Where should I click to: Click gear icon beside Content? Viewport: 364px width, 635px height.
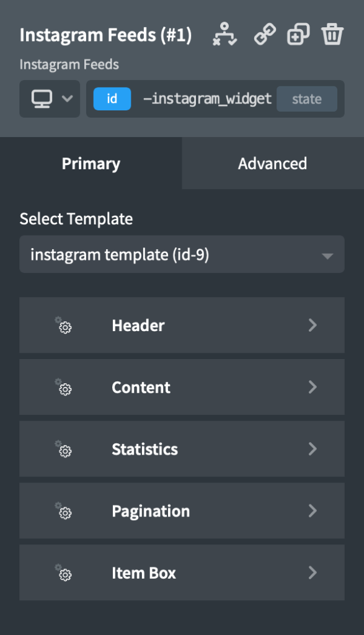64,387
